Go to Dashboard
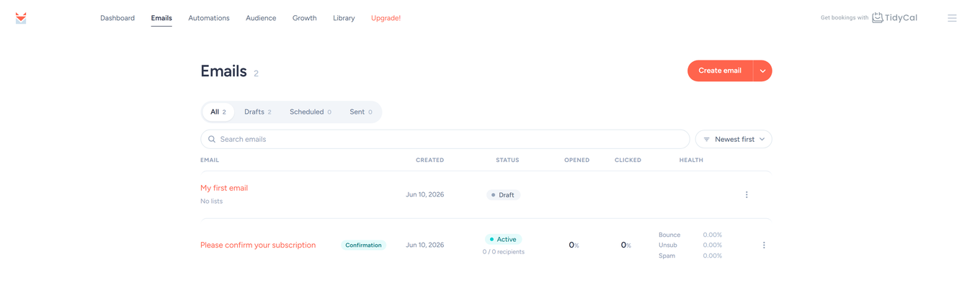 pyautogui.click(x=117, y=18)
